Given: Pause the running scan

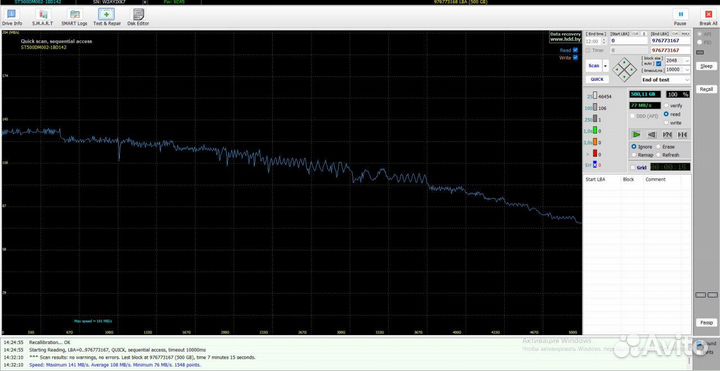Looking at the screenshot, I should click(680, 17).
